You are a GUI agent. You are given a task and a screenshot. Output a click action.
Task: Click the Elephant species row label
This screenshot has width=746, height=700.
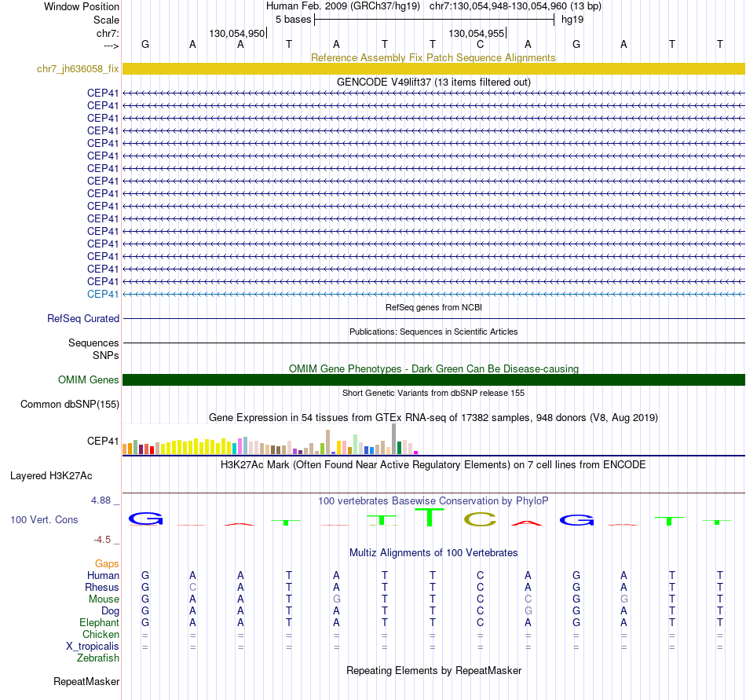[99, 622]
